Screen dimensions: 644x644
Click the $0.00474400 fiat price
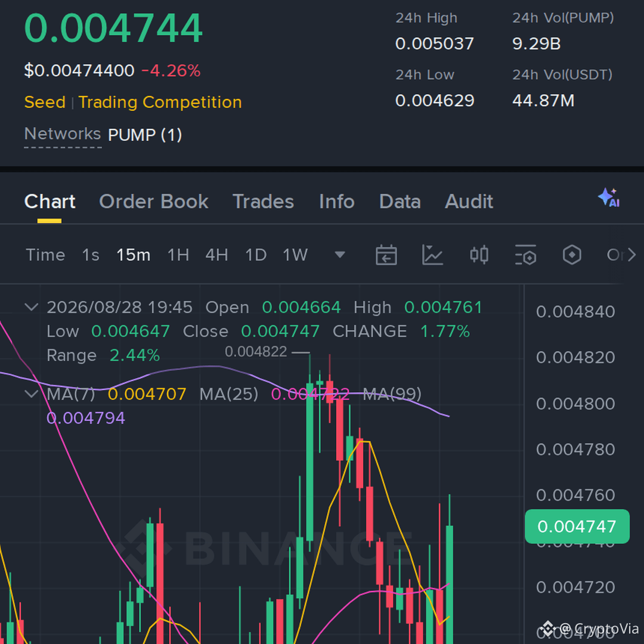pos(79,70)
